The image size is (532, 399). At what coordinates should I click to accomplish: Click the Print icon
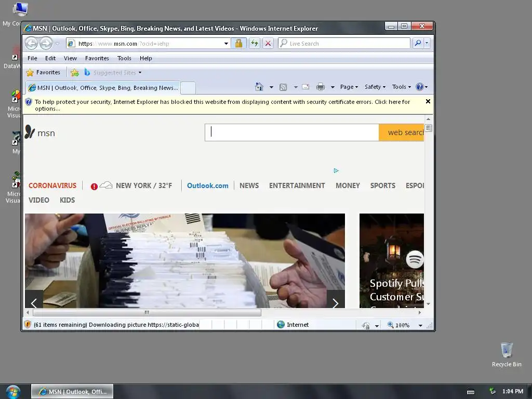click(x=321, y=87)
